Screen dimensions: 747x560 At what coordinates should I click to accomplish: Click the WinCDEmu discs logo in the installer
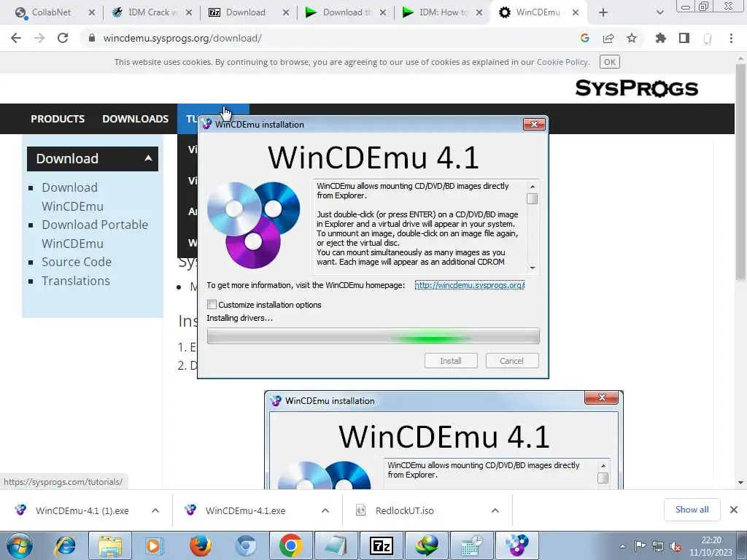253,225
